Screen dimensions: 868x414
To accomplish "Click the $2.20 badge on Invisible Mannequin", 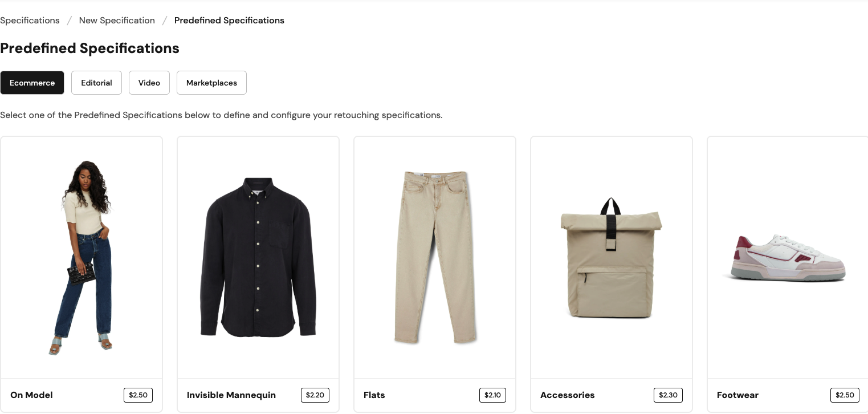I will 315,395.
